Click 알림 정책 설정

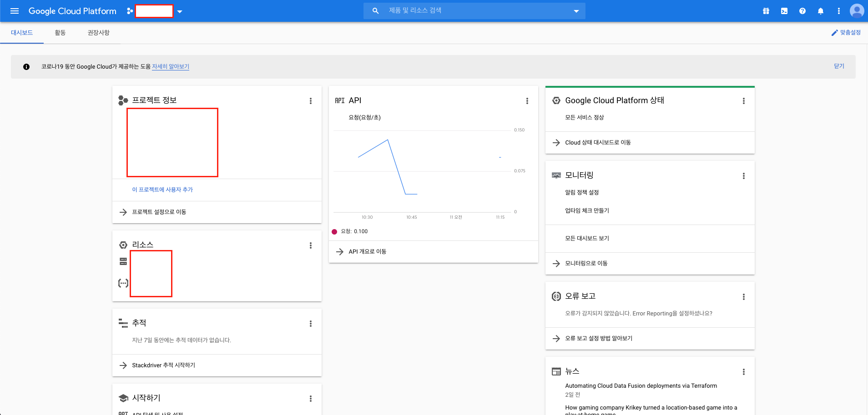[x=582, y=192]
